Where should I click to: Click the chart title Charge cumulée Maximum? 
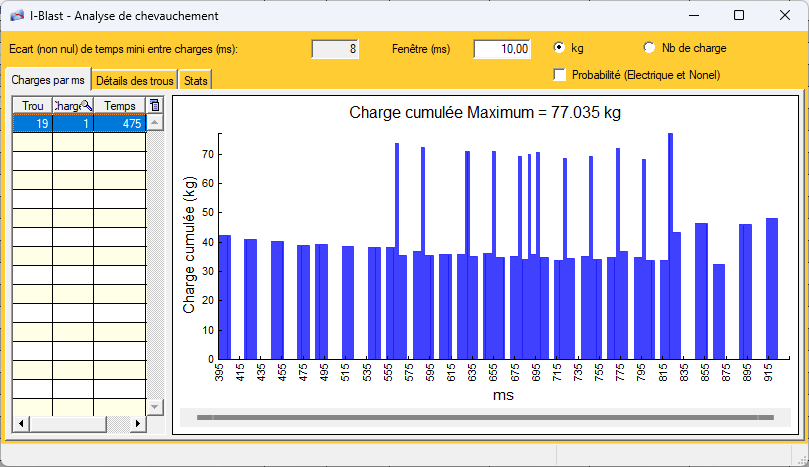click(x=485, y=112)
